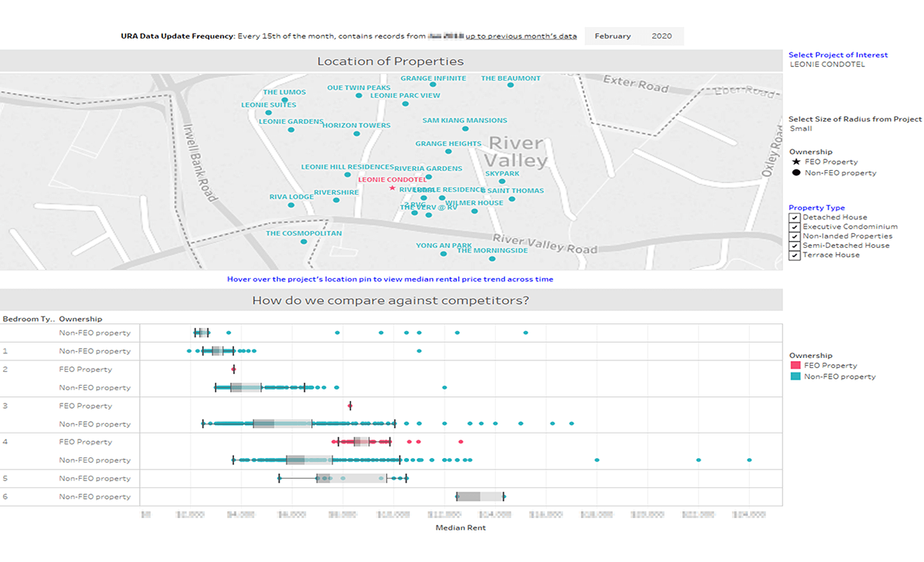Uncheck Non-landed Properties property type

(x=794, y=236)
